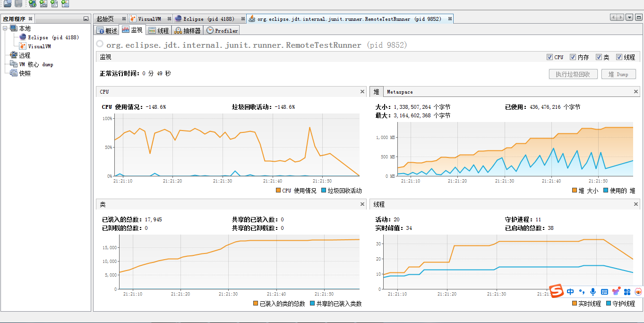Screen dimensions: 644x323
Task: Click the 使用的 堆 blue legend swatch
Action: (x=605, y=191)
